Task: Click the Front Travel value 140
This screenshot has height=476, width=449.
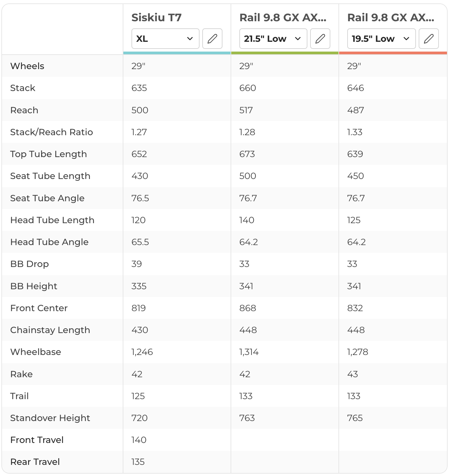Action: pyautogui.click(x=139, y=440)
